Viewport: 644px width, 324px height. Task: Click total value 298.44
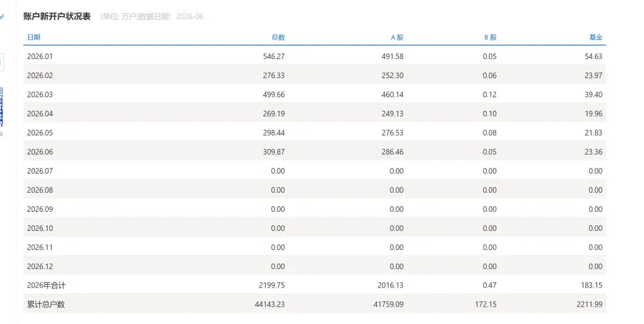point(274,133)
